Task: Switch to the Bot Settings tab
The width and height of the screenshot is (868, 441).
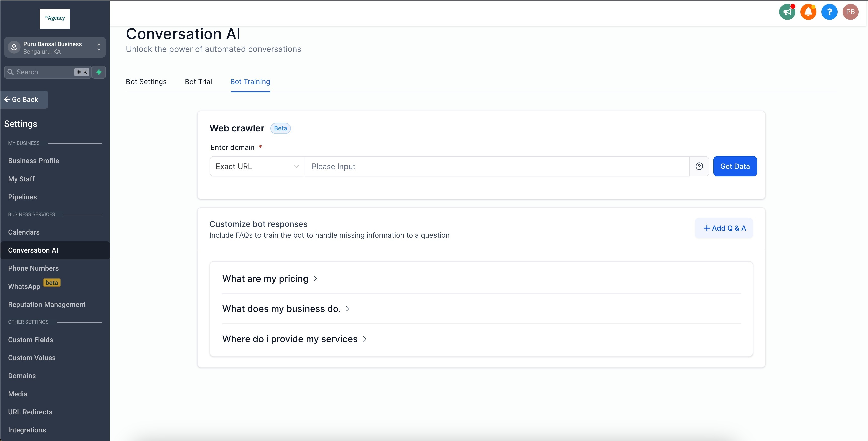Action: coord(146,82)
